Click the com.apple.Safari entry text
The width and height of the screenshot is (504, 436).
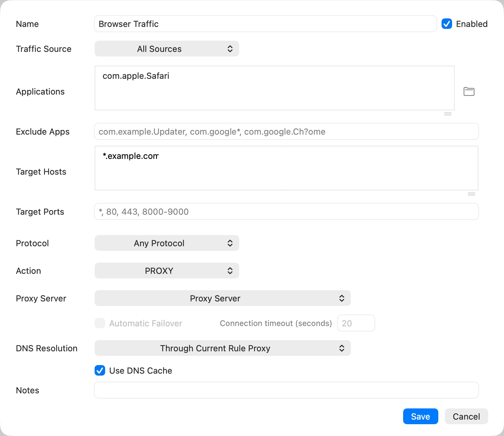tap(136, 76)
